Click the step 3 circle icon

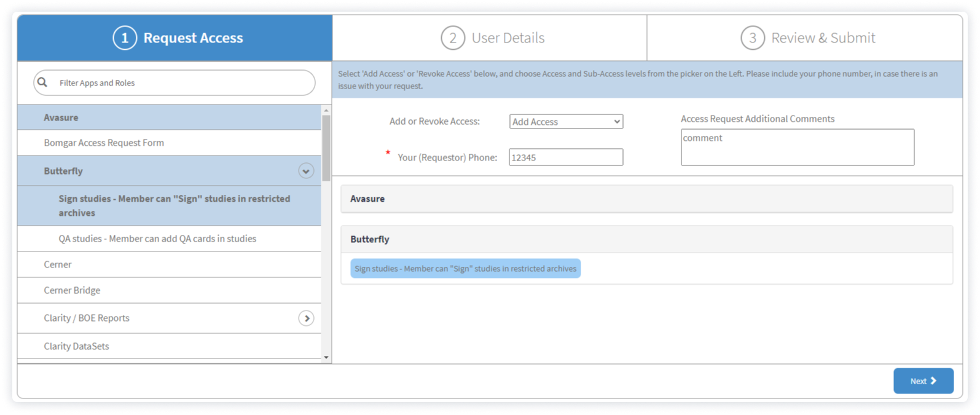click(753, 38)
